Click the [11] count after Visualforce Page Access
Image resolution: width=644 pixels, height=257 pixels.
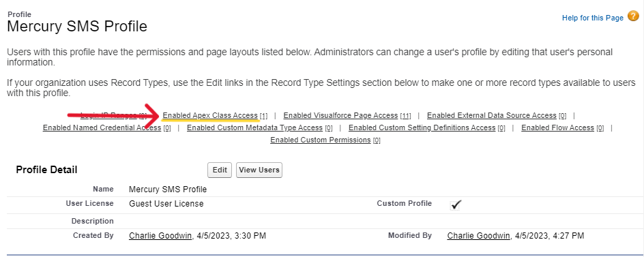pyautogui.click(x=405, y=116)
